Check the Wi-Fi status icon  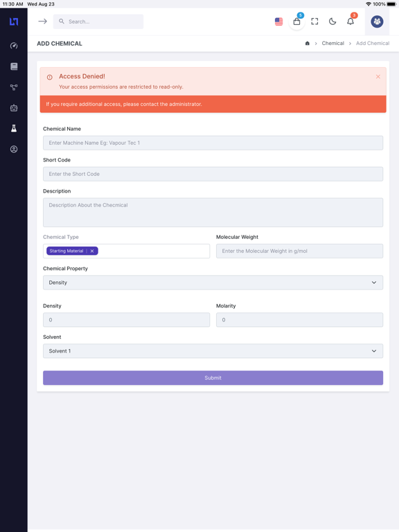(369, 4)
